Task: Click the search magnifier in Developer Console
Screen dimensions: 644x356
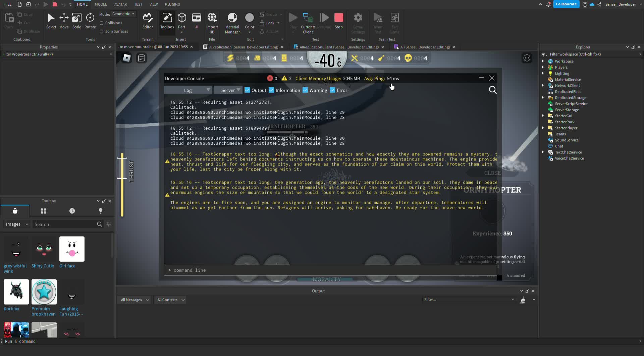Action: (492, 90)
